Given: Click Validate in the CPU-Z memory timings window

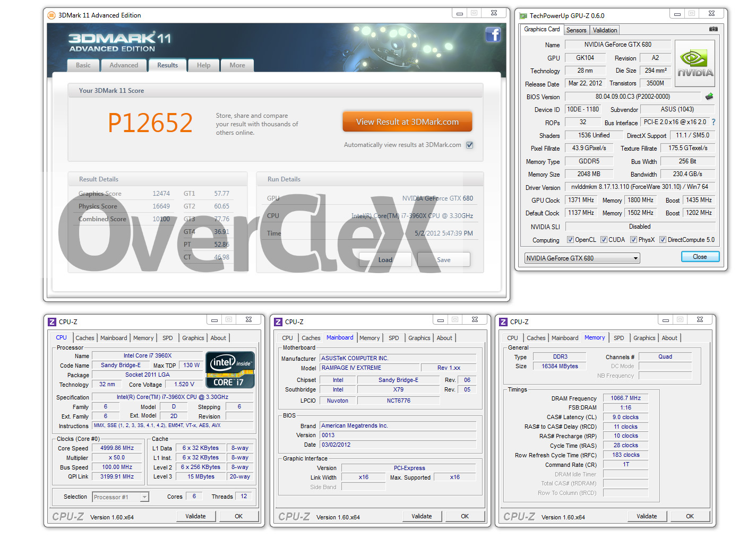Looking at the screenshot, I should pos(647,516).
